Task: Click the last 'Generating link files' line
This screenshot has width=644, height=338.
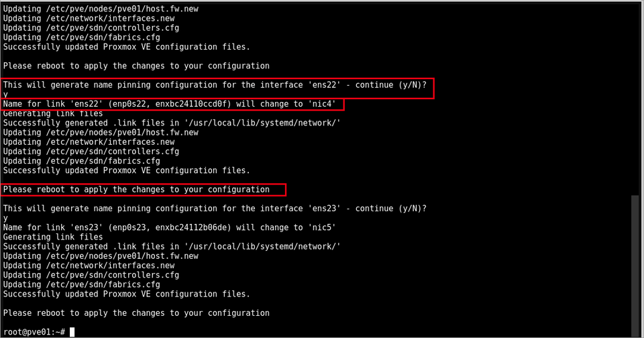Action: click(x=53, y=237)
